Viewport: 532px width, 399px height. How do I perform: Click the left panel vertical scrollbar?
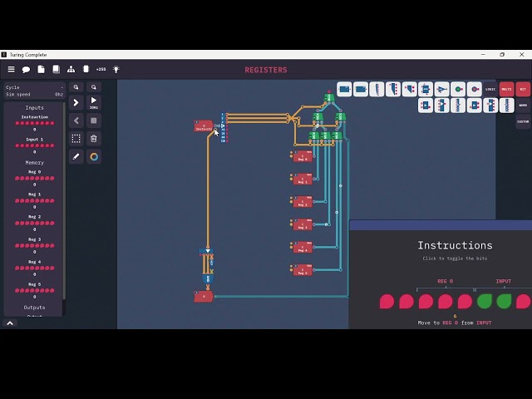tap(64, 201)
